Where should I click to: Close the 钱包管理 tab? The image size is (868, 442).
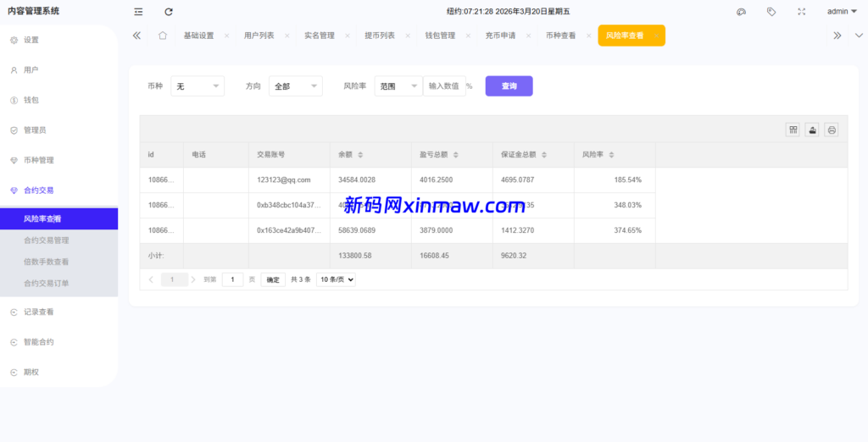(x=468, y=36)
